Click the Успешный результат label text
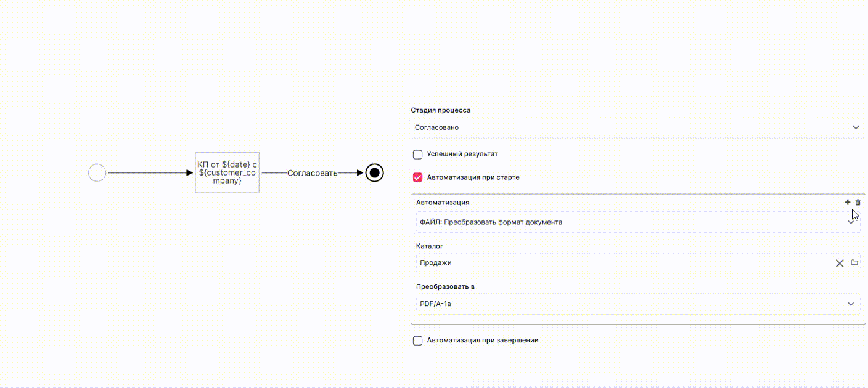This screenshot has width=868, height=388. click(x=462, y=154)
